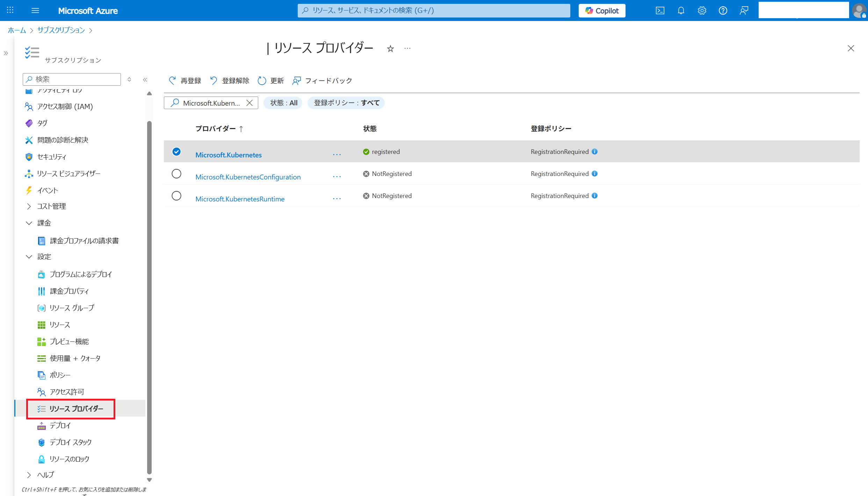Click 更新 refresh button
Viewport: 868px width, 496px height.
point(271,81)
